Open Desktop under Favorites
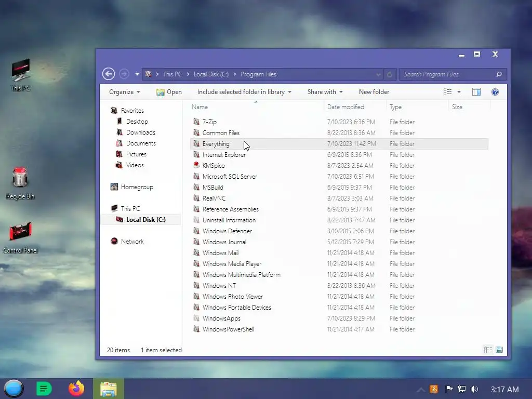Viewport: 532px width, 399px height. 137,122
